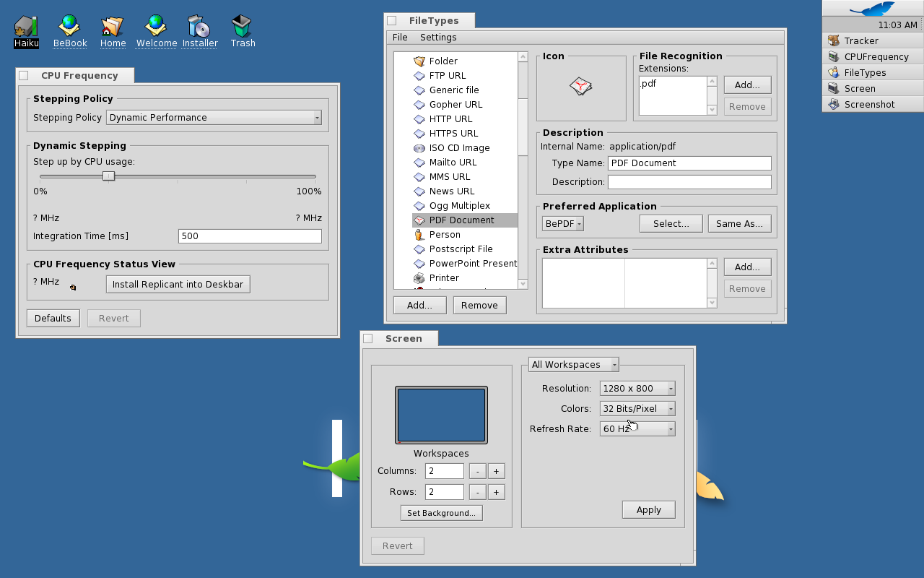Click the file types list scrollbar thumb
This screenshot has width=924, height=578.
tap(523, 126)
